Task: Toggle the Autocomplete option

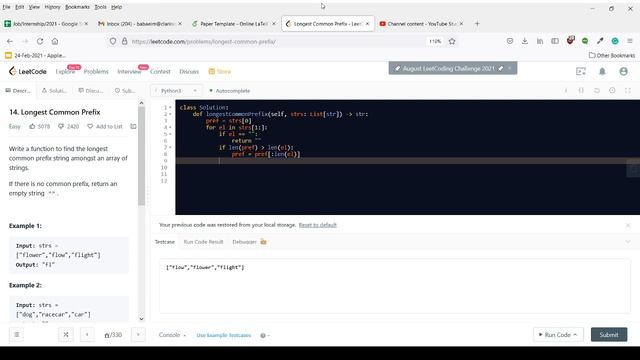Action: (229, 91)
